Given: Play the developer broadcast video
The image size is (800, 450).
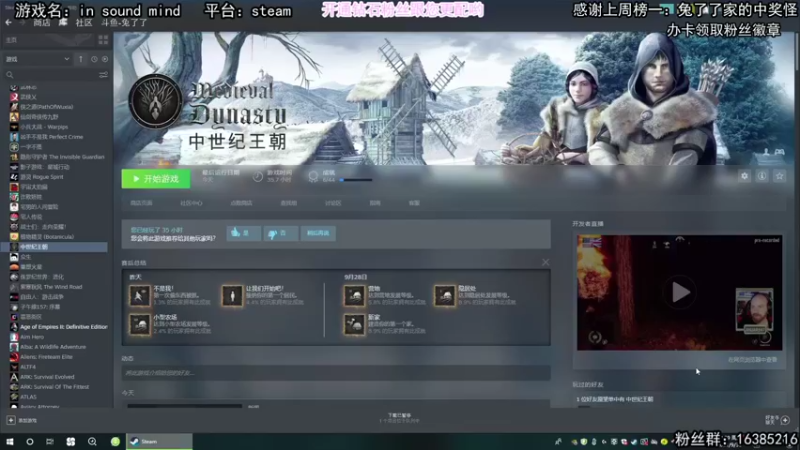Looking at the screenshot, I should click(680, 293).
